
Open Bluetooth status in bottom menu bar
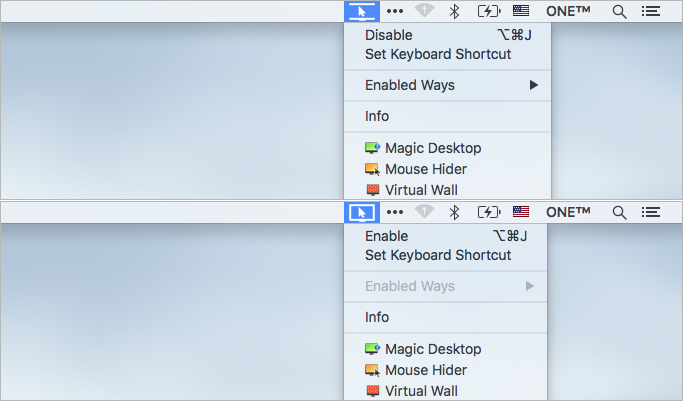454,212
